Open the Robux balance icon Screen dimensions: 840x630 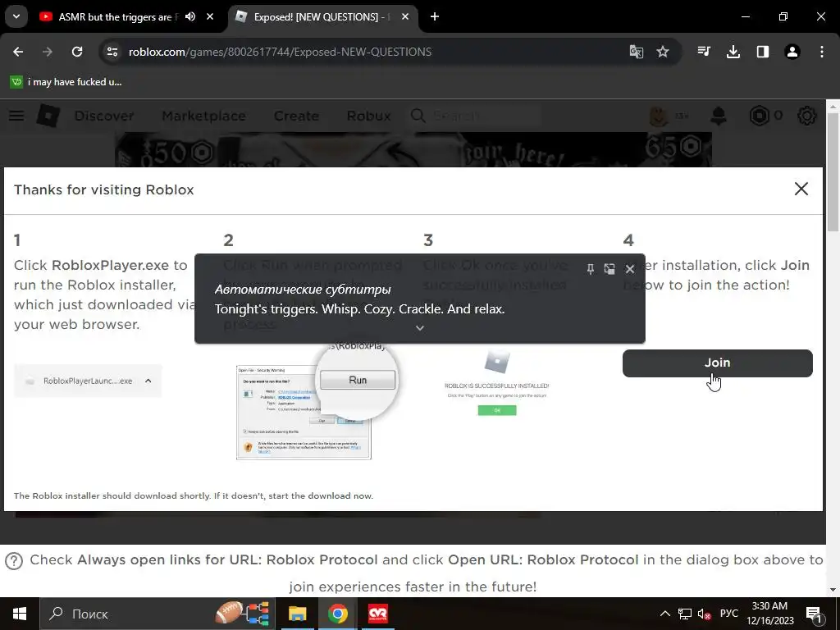pos(759,116)
